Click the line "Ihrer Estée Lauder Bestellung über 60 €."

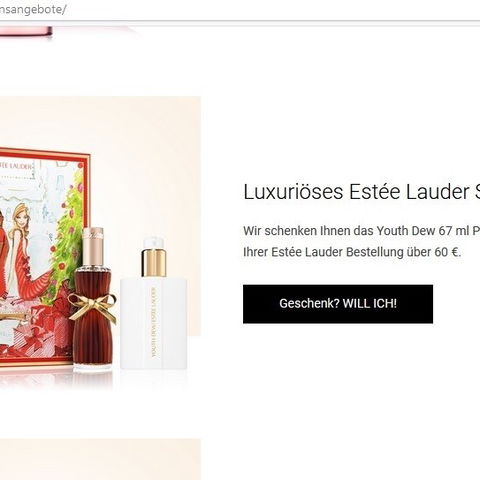[352, 252]
